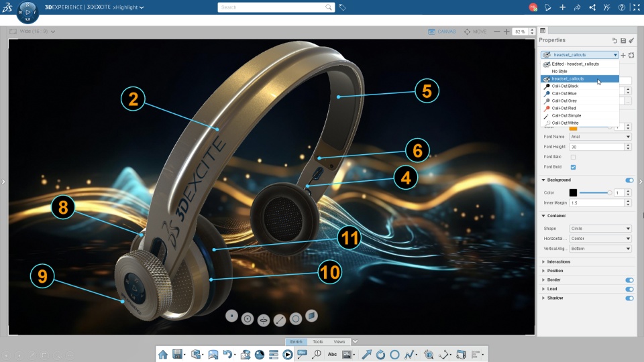The image size is (644, 362).
Task: Click the Home icon in bottom toolbar
Action: (163, 354)
